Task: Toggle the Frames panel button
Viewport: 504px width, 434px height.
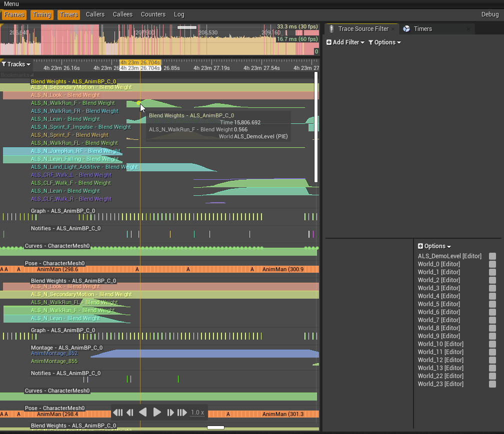Action: pos(14,14)
